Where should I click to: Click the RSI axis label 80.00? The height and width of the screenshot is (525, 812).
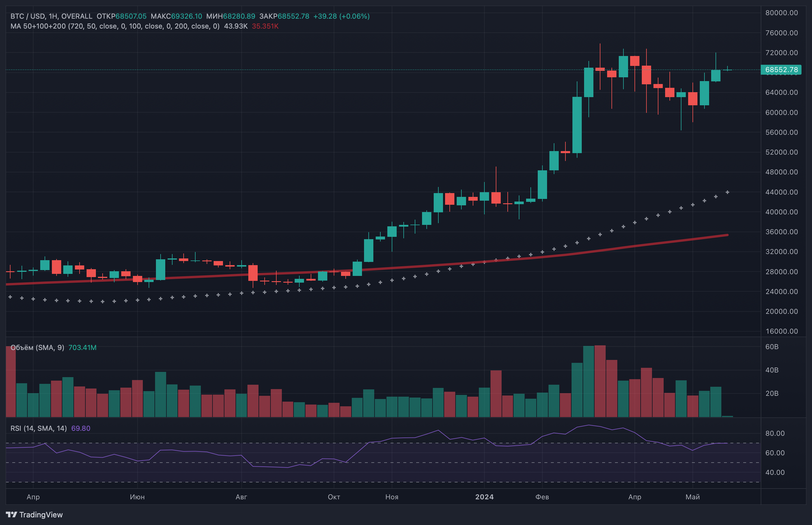(775, 433)
